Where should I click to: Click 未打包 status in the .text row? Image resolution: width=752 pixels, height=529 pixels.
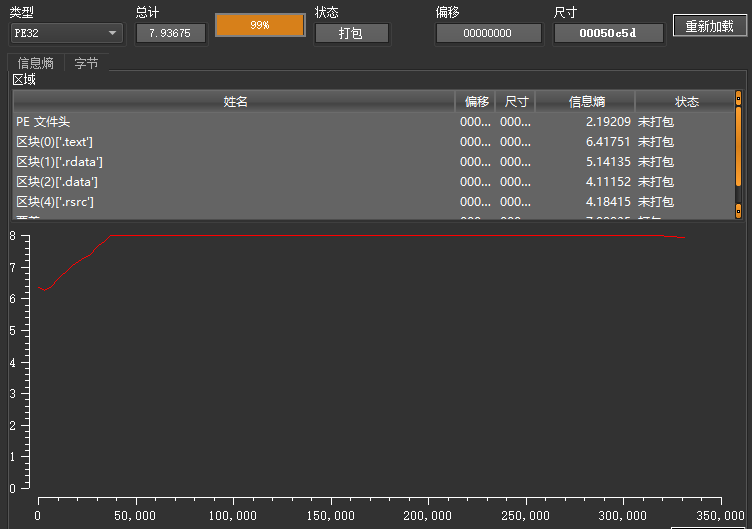[x=656, y=142]
